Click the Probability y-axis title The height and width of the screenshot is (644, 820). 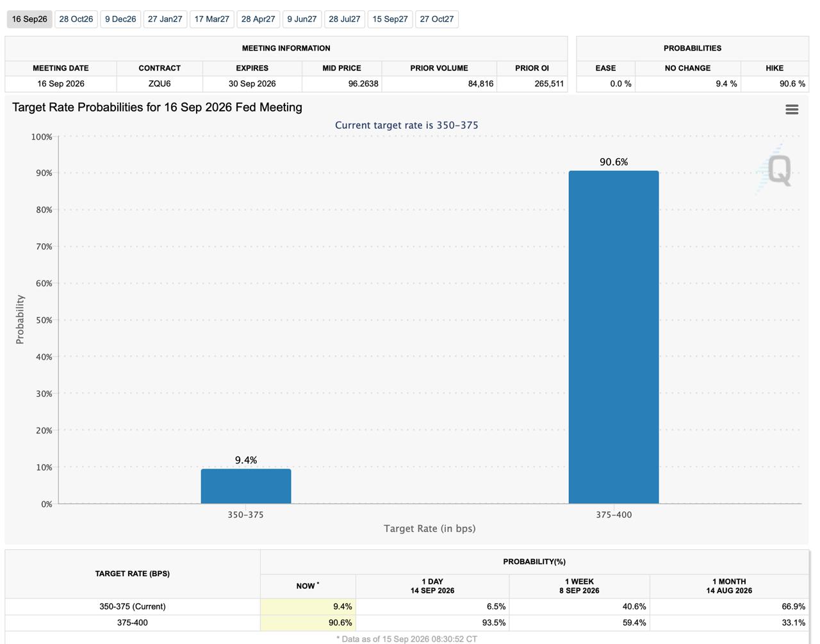click(20, 319)
